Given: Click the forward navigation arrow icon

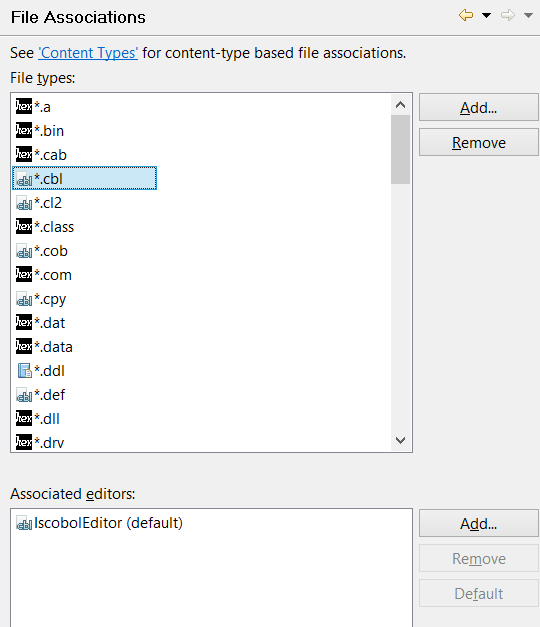Looking at the screenshot, I should [x=508, y=16].
